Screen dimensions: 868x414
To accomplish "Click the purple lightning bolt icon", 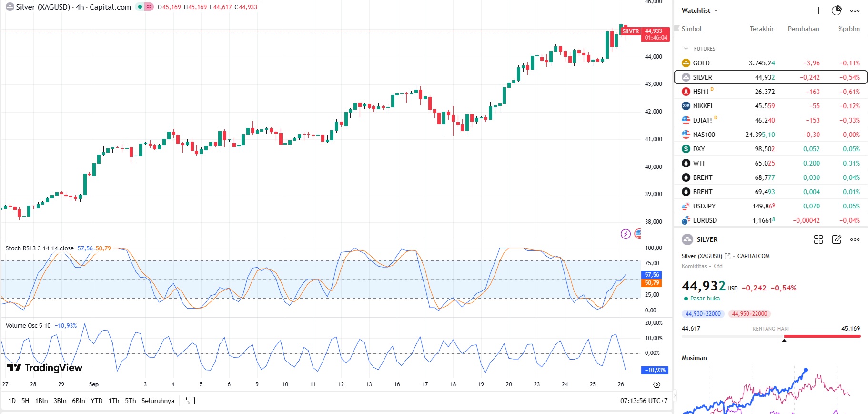I will tap(626, 234).
